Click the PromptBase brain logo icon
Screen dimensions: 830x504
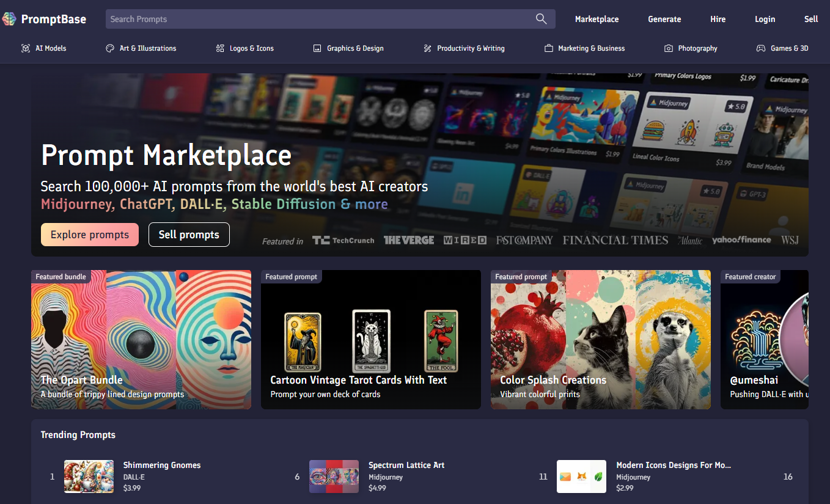click(9, 19)
